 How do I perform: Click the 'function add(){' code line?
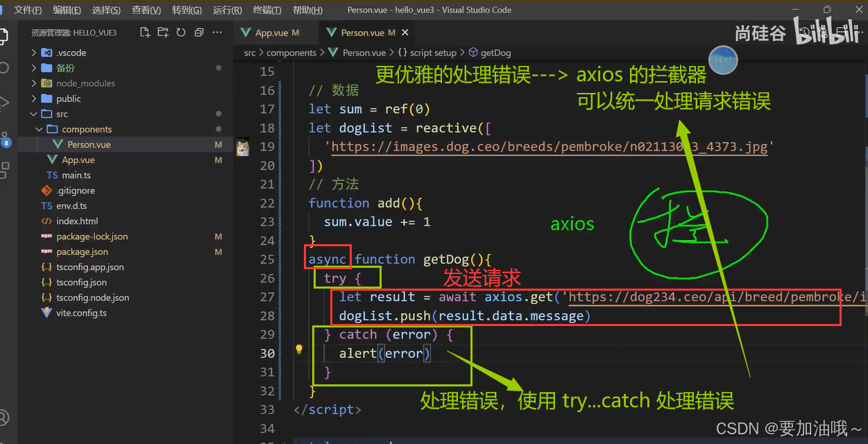tap(366, 203)
